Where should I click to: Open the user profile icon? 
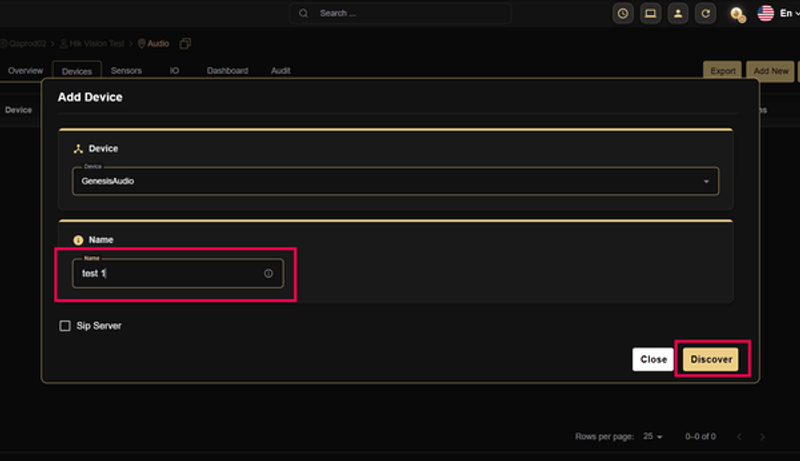(678, 14)
